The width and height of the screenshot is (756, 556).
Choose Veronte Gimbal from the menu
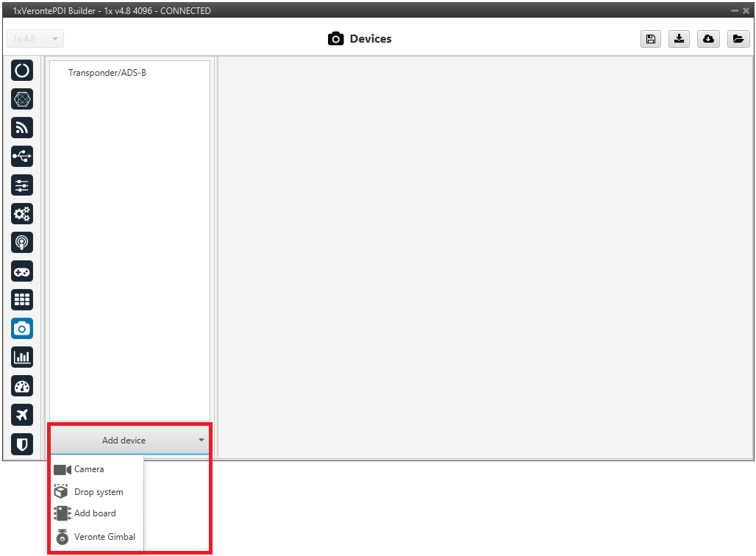pyautogui.click(x=104, y=537)
